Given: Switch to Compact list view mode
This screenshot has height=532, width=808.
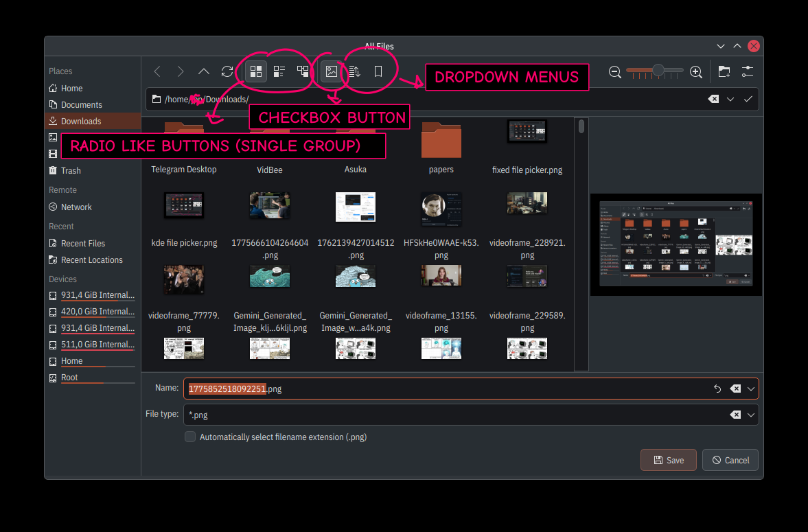Looking at the screenshot, I should pyautogui.click(x=279, y=71).
